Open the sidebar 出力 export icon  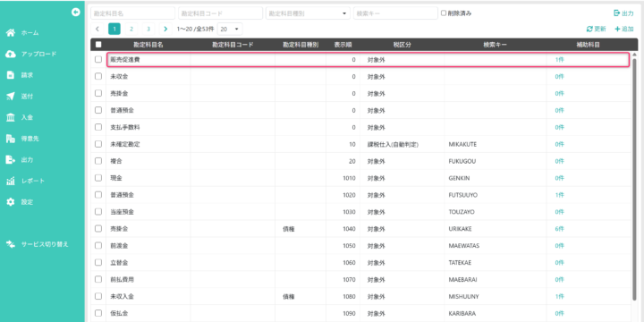tap(10, 160)
